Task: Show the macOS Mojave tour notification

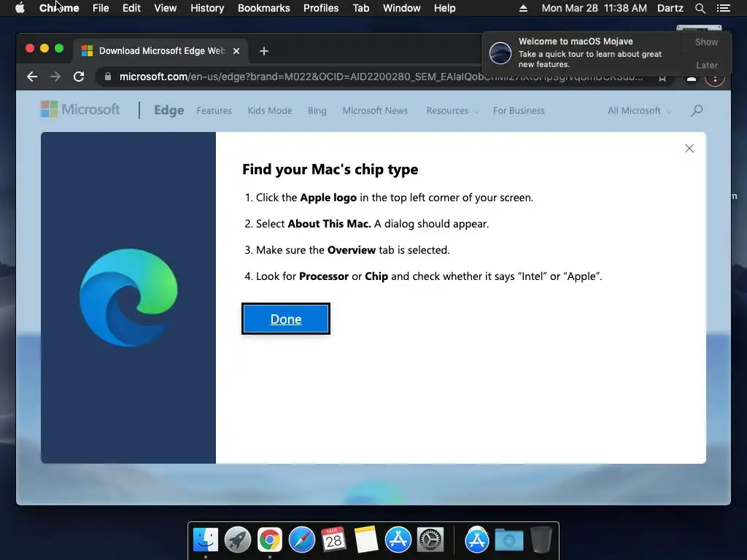Action: click(706, 42)
